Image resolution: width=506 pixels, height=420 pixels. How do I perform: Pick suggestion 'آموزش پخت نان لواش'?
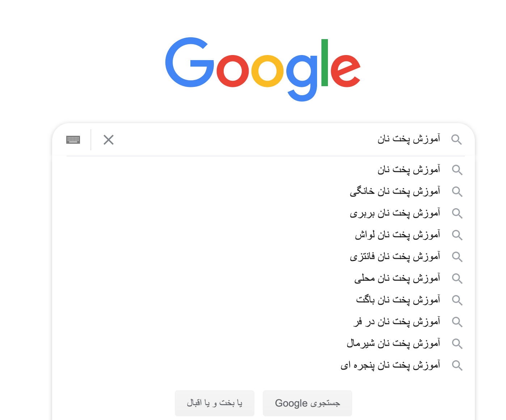click(397, 235)
